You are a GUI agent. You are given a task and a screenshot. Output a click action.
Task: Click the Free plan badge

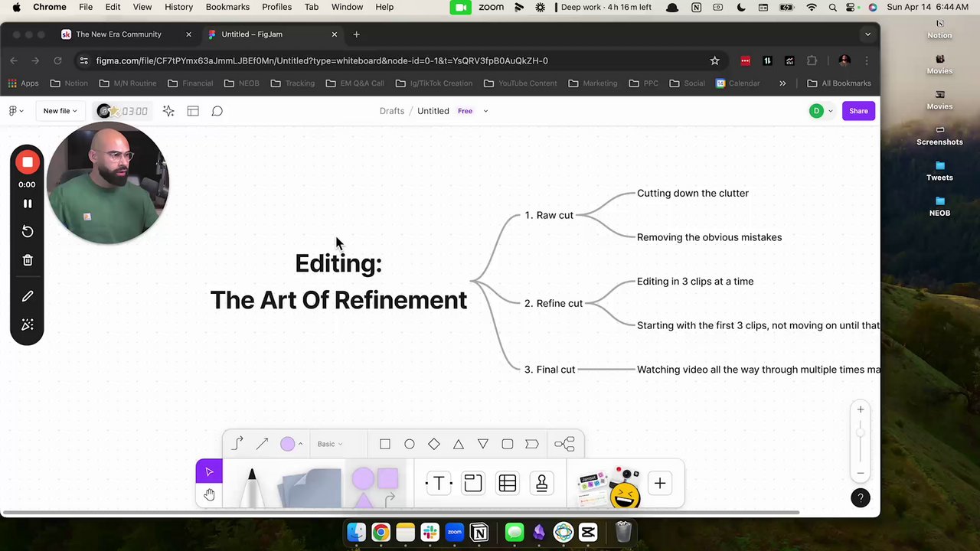465,111
